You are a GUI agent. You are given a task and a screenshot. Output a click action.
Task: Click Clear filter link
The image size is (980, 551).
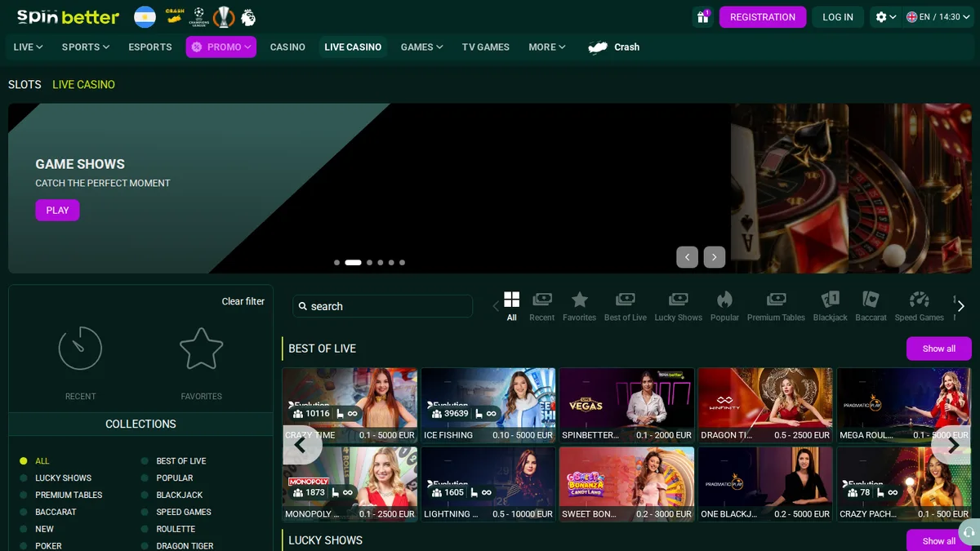click(243, 302)
